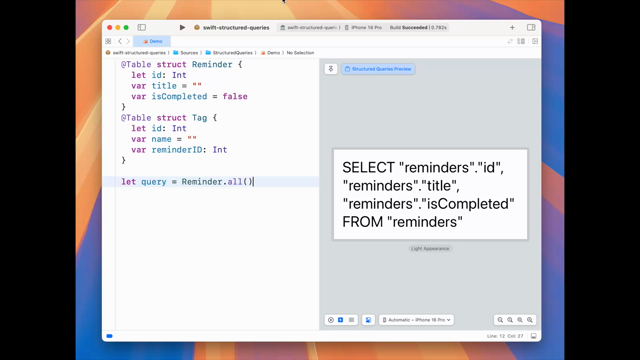
Task: Click the '@Table struct Tag {' line
Action: pyautogui.click(x=169, y=118)
